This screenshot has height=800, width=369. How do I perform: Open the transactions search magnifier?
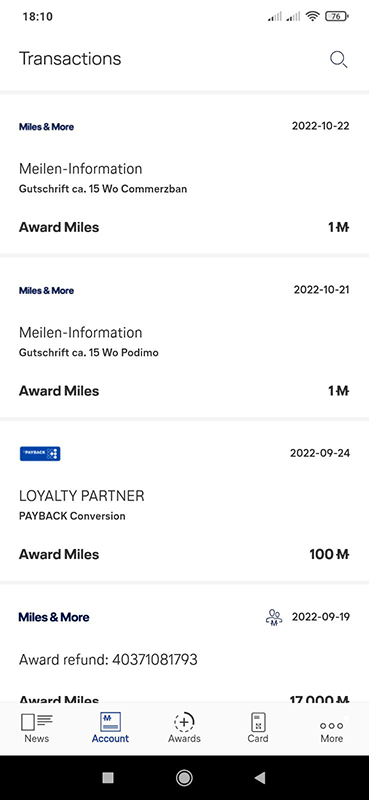pyautogui.click(x=338, y=60)
